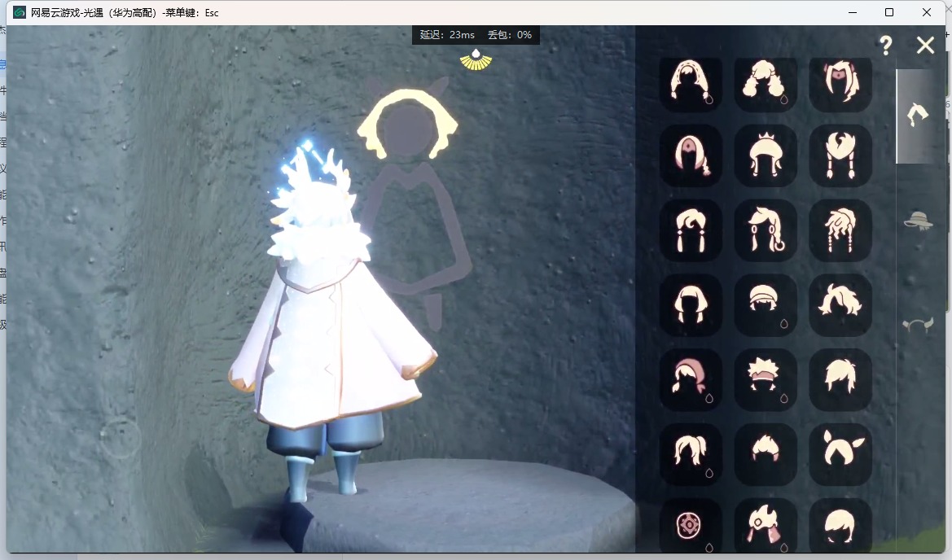The image size is (952, 560).
Task: Tap the faint circular joystick on left
Action: (x=121, y=437)
